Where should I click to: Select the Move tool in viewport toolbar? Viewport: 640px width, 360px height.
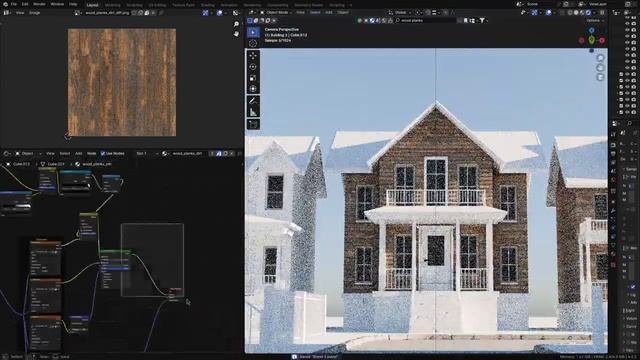tap(253, 56)
